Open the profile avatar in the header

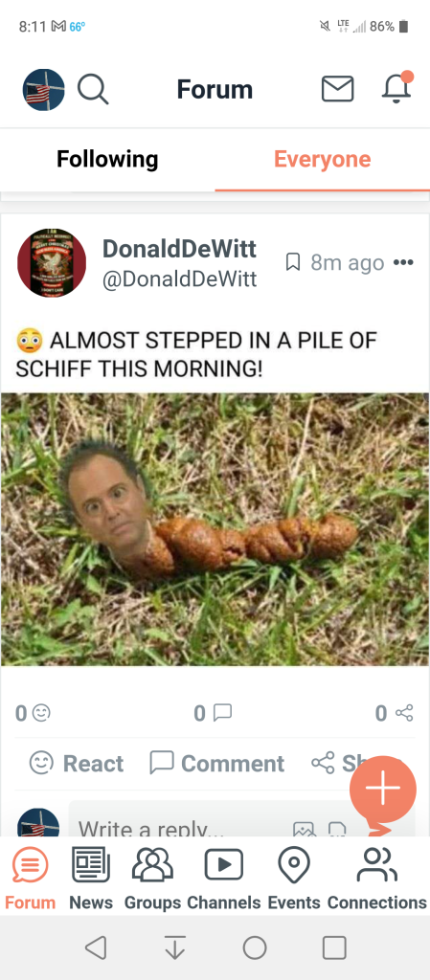[44, 90]
